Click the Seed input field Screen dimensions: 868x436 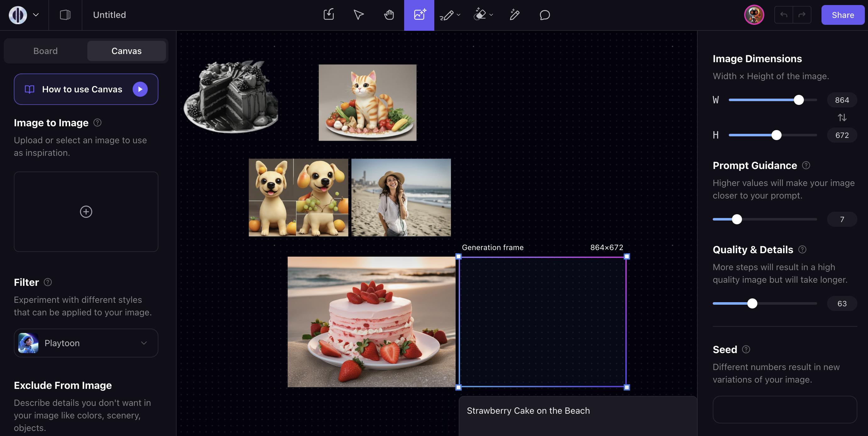784,409
